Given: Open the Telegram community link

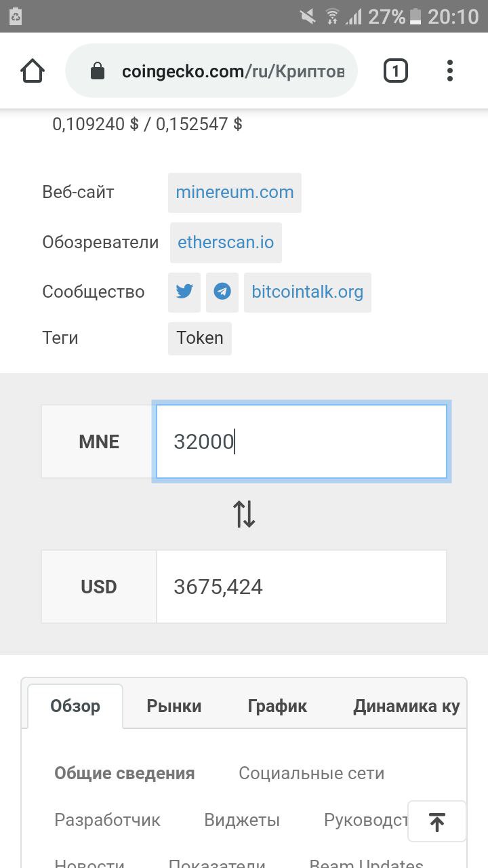Looking at the screenshot, I should point(222,292).
